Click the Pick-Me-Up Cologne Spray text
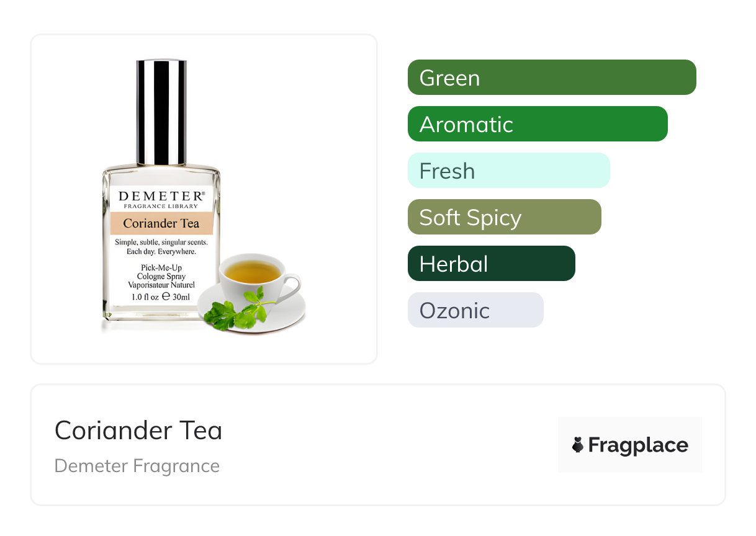 (x=161, y=272)
